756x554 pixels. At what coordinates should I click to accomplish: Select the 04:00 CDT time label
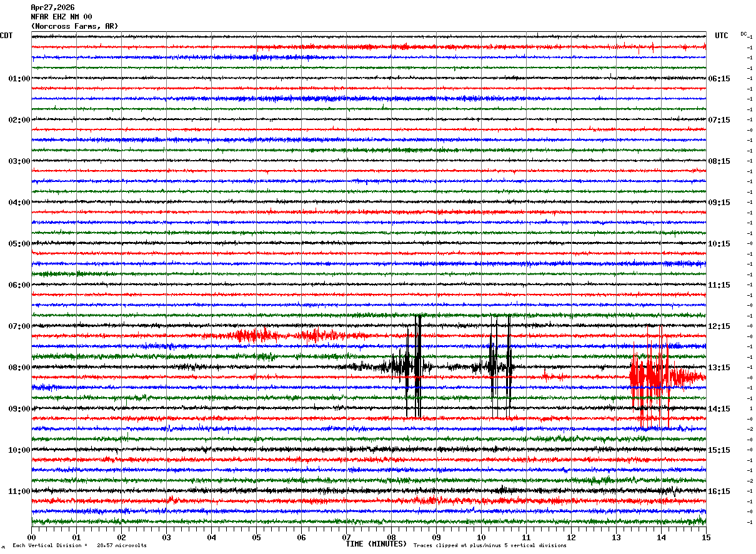pos(19,203)
